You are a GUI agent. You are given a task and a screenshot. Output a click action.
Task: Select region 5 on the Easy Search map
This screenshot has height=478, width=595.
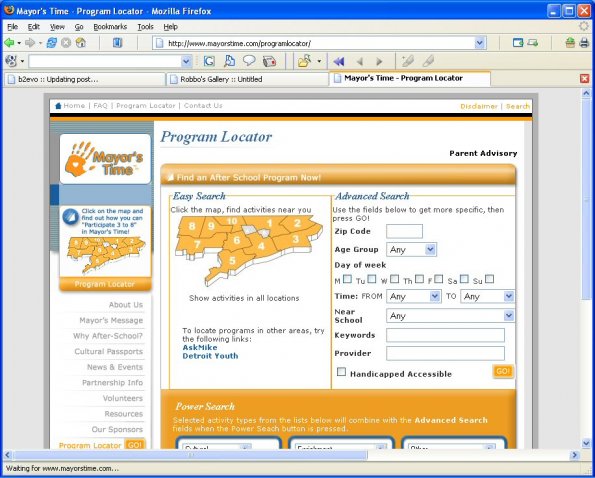[x=232, y=261]
